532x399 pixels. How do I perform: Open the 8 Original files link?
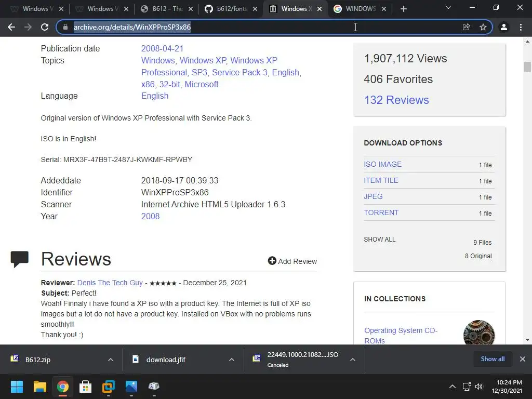pos(478,256)
